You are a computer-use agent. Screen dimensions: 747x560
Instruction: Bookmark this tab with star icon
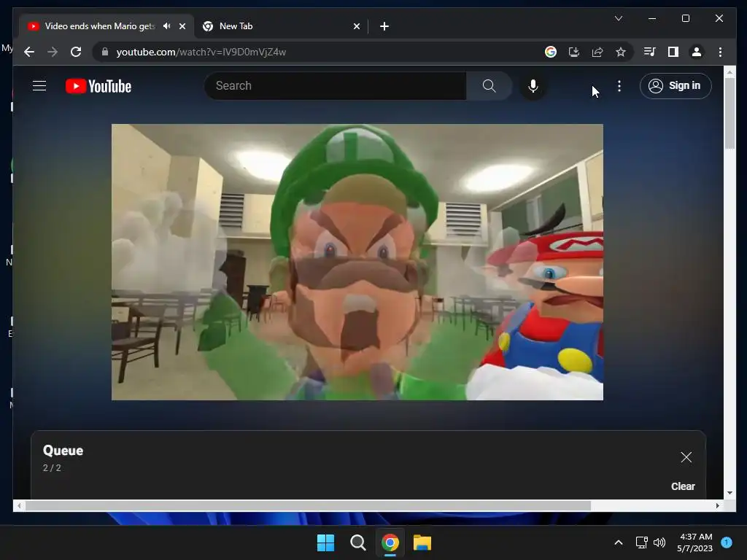pyautogui.click(x=620, y=52)
